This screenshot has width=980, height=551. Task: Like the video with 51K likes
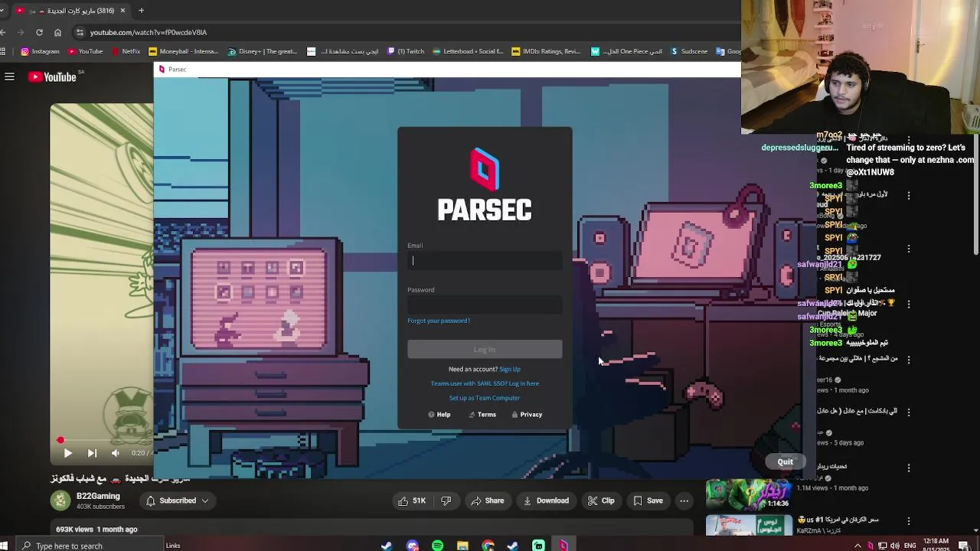[411, 500]
